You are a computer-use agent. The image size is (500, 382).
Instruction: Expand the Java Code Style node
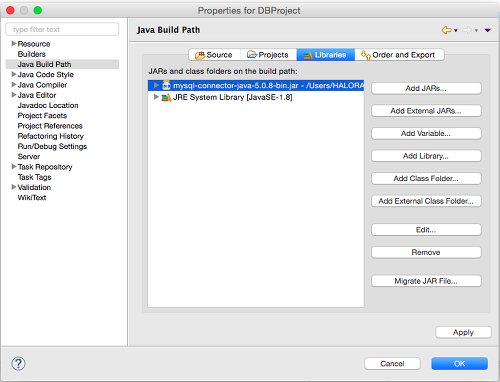[x=14, y=74]
